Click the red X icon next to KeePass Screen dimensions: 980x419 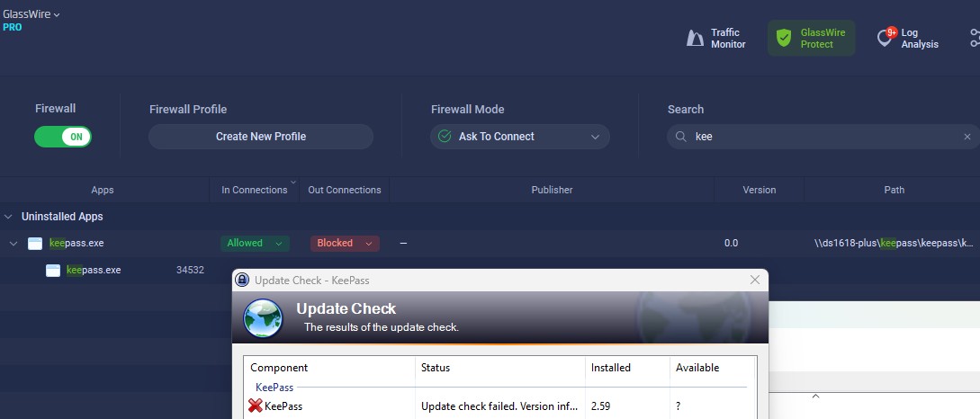point(256,406)
